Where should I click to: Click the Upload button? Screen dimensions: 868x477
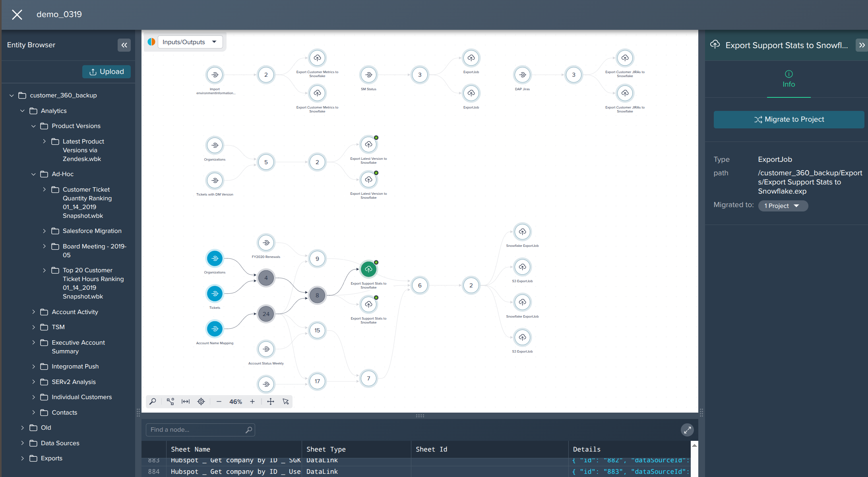107,72
